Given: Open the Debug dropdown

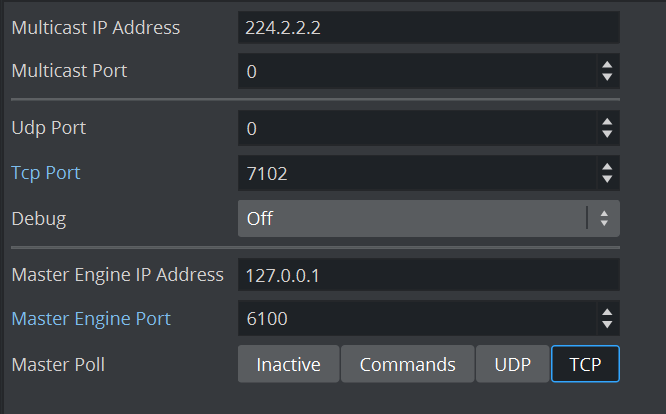Looking at the screenshot, I should pyautogui.click(x=410, y=218).
